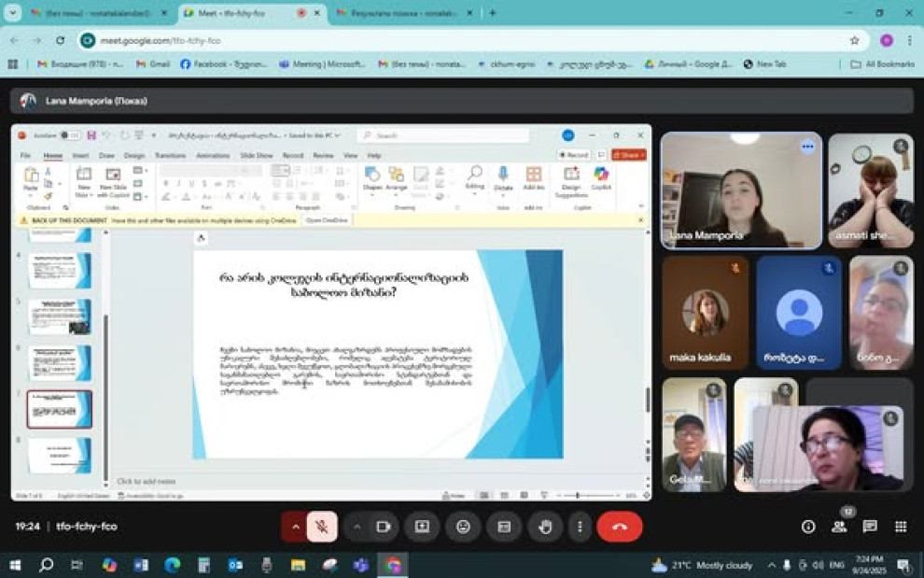The height and width of the screenshot is (578, 924).
Task: Open audio settings arrow beside microphone
Action: (x=295, y=527)
